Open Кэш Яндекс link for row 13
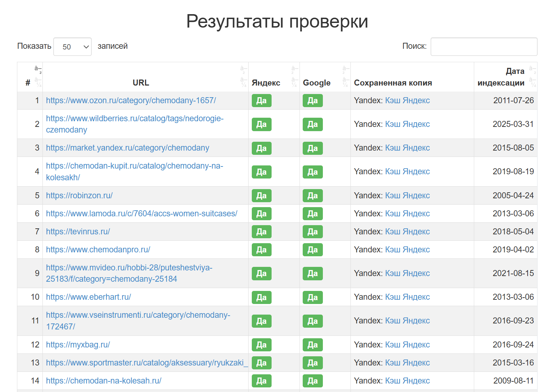 click(407, 363)
